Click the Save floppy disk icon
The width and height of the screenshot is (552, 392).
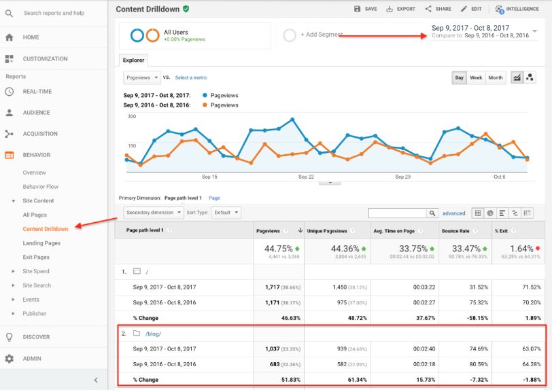[x=358, y=9]
